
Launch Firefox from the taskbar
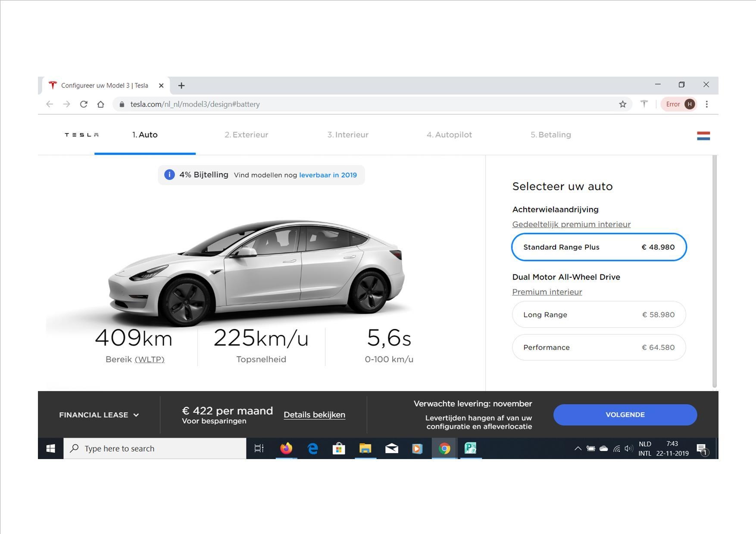[x=286, y=448]
